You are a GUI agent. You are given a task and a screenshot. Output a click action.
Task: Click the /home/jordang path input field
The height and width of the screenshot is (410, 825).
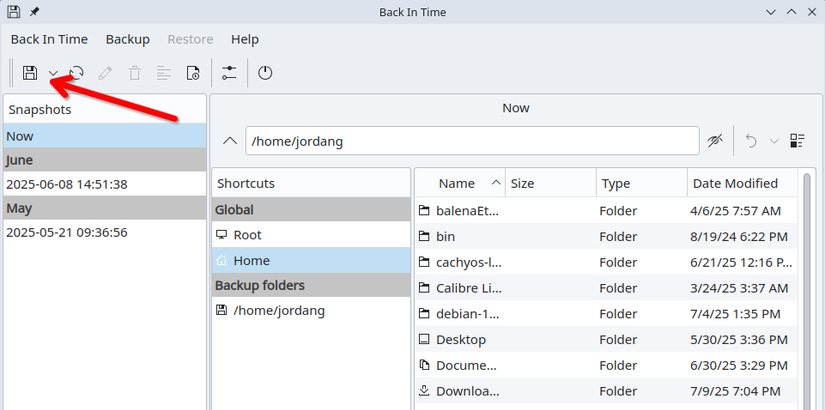point(472,141)
